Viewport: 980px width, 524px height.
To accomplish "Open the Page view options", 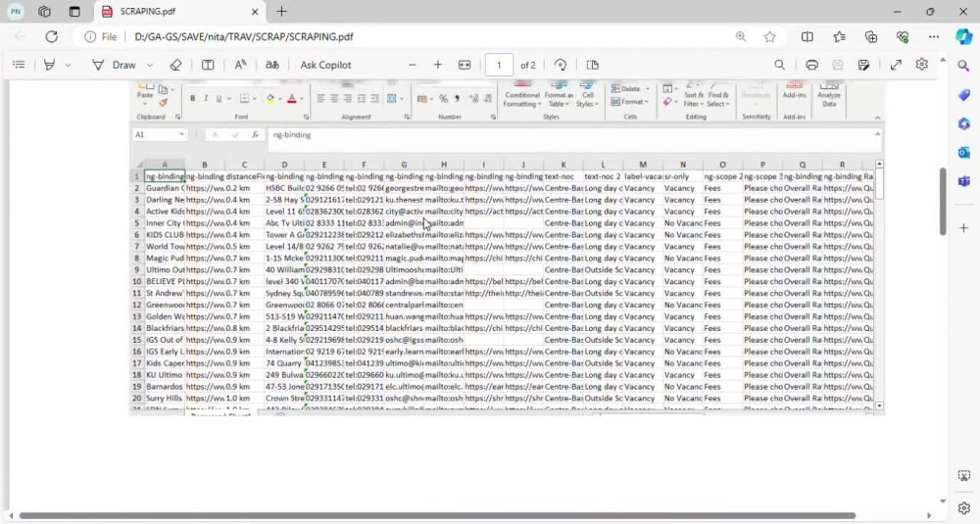I will (593, 65).
